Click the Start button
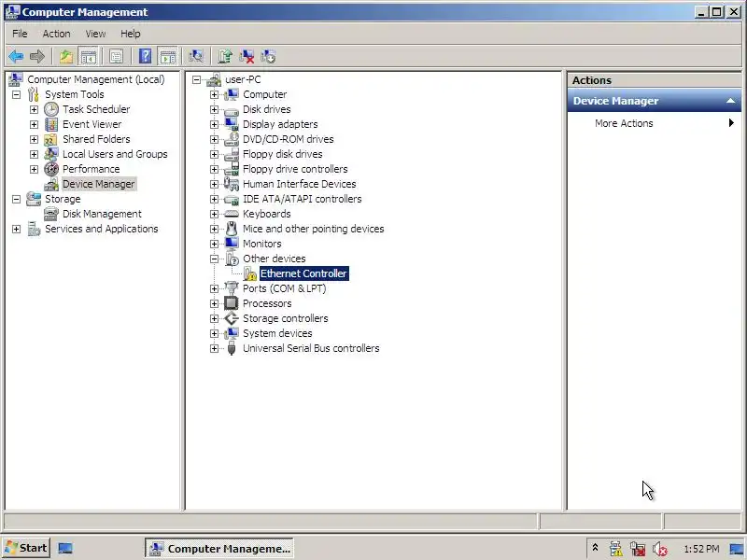747x560 pixels. pos(26,548)
